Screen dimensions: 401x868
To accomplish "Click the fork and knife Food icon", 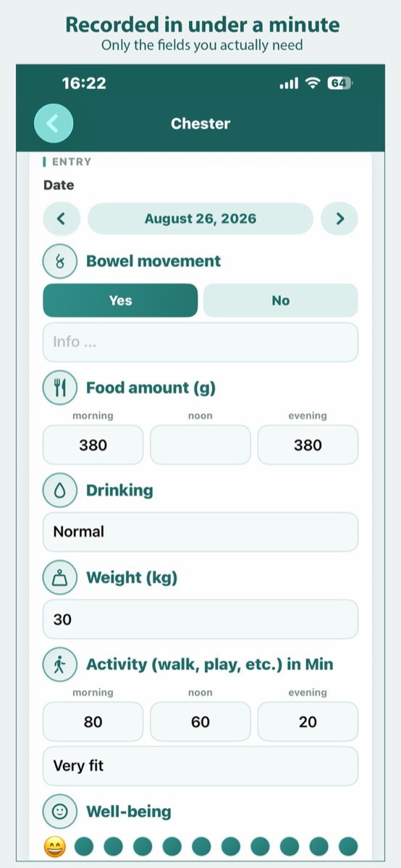I will (61, 388).
